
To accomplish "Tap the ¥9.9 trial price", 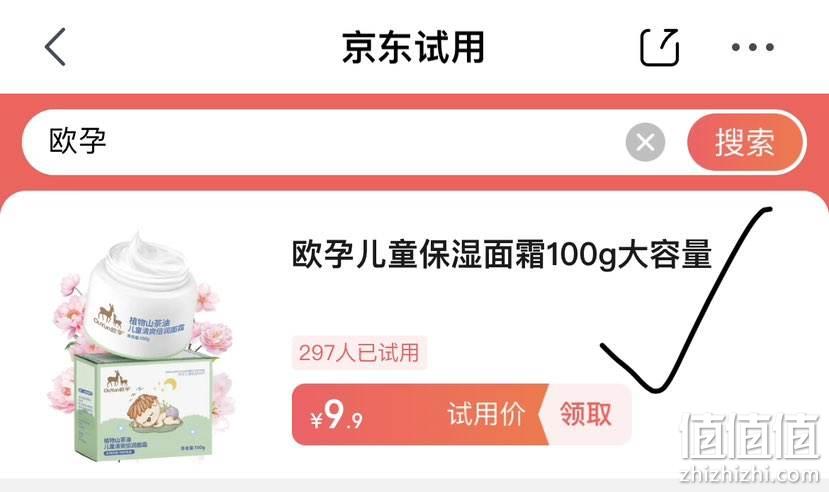I will point(337,415).
